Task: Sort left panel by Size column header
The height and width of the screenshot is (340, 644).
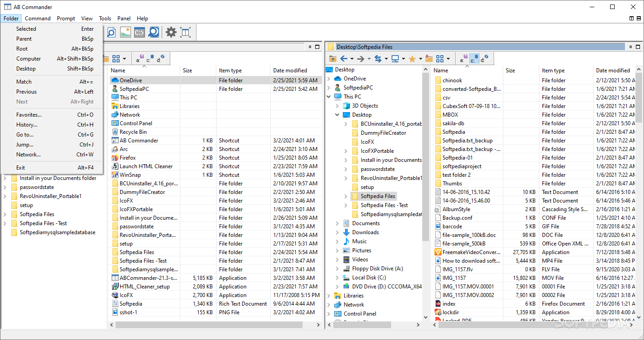Action: click(198, 70)
